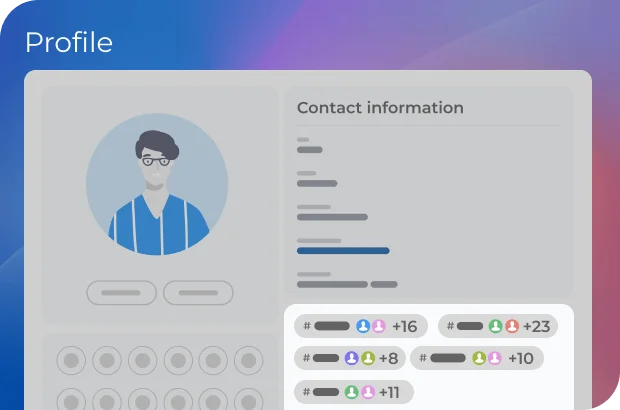Click the hash symbol in the +16 channel chip
Image resolution: width=620 pixels, height=410 pixels.
point(307,326)
